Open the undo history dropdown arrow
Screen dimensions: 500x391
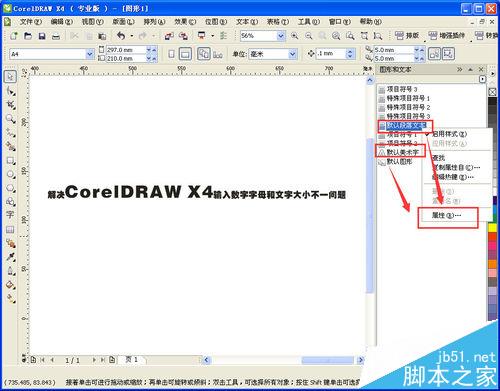pos(132,36)
